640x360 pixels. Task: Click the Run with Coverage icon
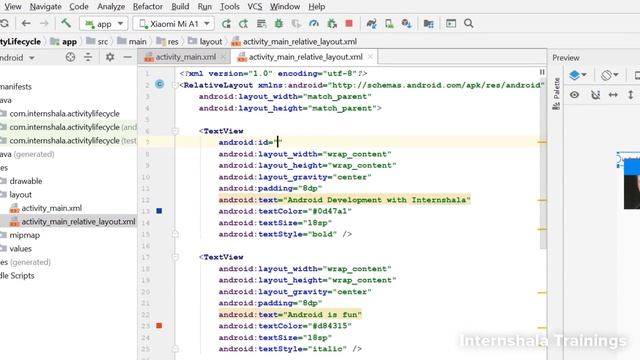point(296,24)
